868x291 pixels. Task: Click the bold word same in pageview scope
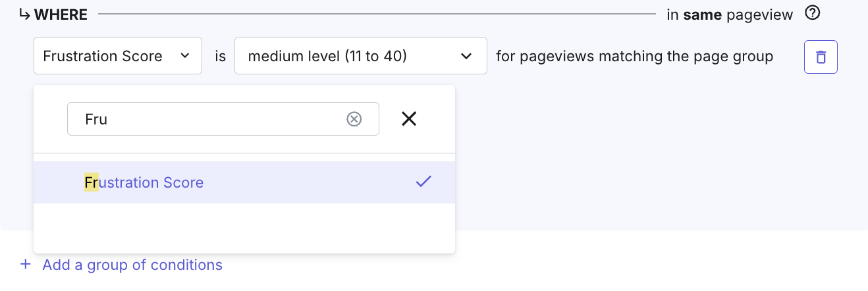703,14
